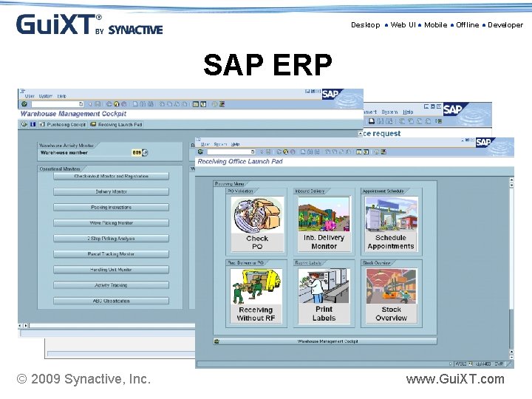
Task: Click Find binoculars icon in Cockpit toolbar
Action: (x=143, y=104)
